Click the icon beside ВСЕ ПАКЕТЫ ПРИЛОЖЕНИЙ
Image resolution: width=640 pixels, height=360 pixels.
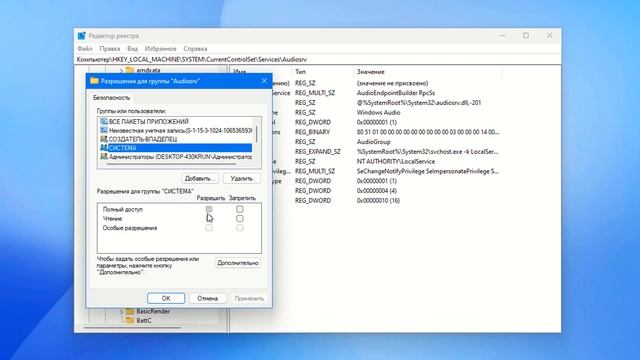pos(104,122)
